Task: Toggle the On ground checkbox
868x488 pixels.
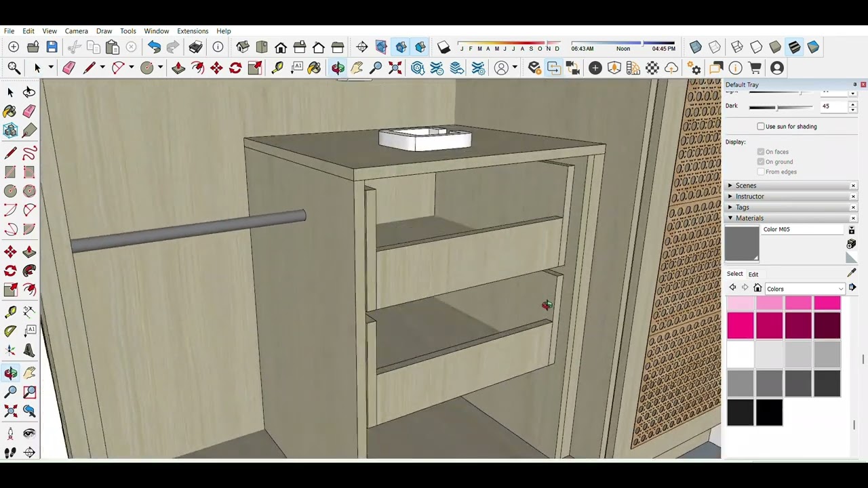Action: (761, 162)
